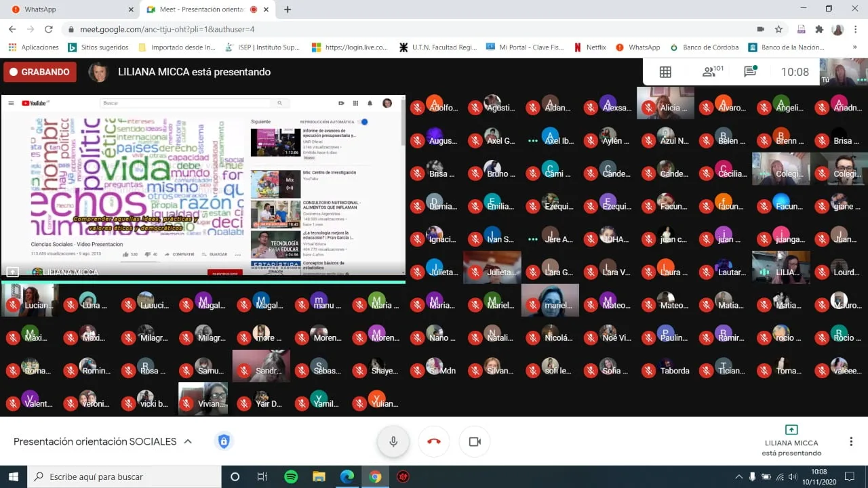Change layout with the grid view icon
This screenshot has width=868, height=488.
click(x=665, y=72)
